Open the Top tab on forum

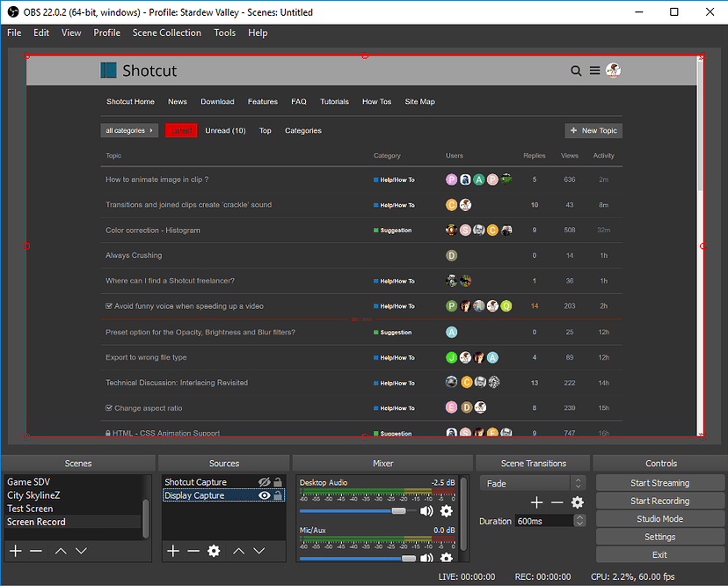(x=266, y=130)
